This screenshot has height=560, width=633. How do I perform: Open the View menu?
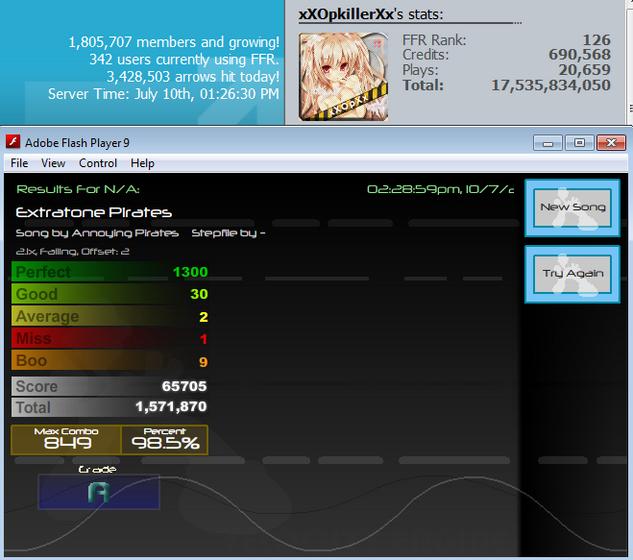click(x=53, y=163)
